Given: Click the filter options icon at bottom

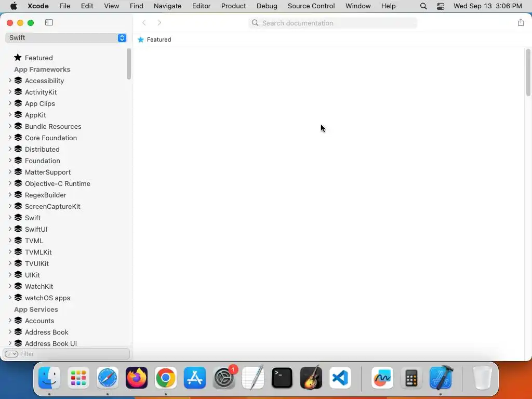Looking at the screenshot, I should point(11,354).
